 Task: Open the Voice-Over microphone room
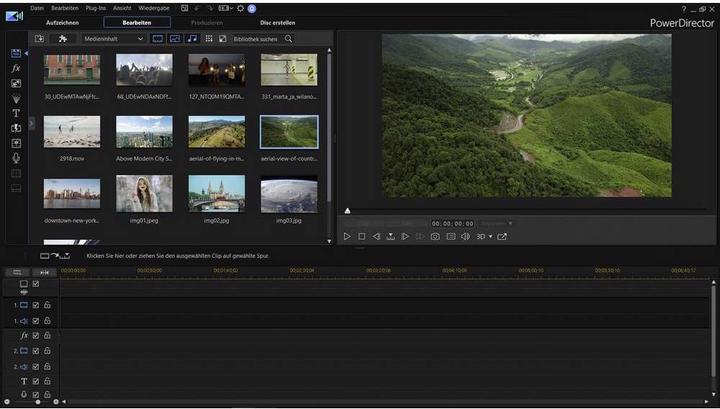[x=16, y=158]
